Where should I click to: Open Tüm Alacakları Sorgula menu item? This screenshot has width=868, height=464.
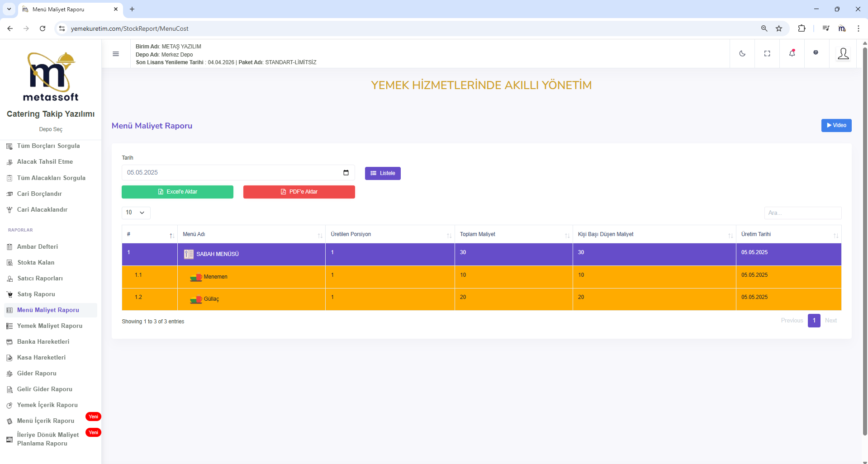click(x=51, y=178)
